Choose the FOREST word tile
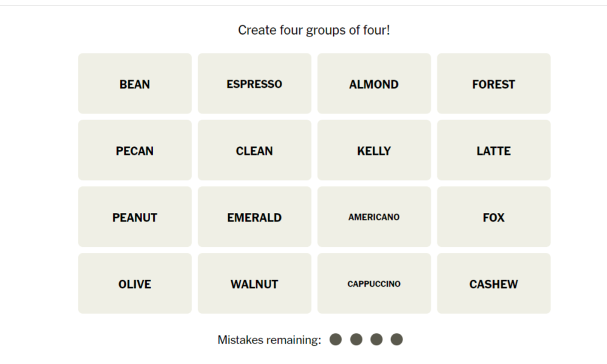The width and height of the screenshot is (607, 364). 493,84
